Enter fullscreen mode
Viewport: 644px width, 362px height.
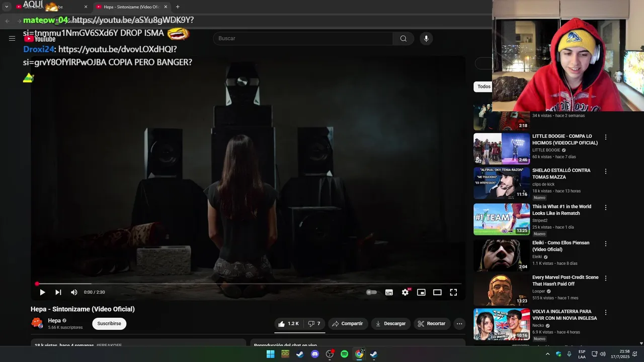(453, 292)
